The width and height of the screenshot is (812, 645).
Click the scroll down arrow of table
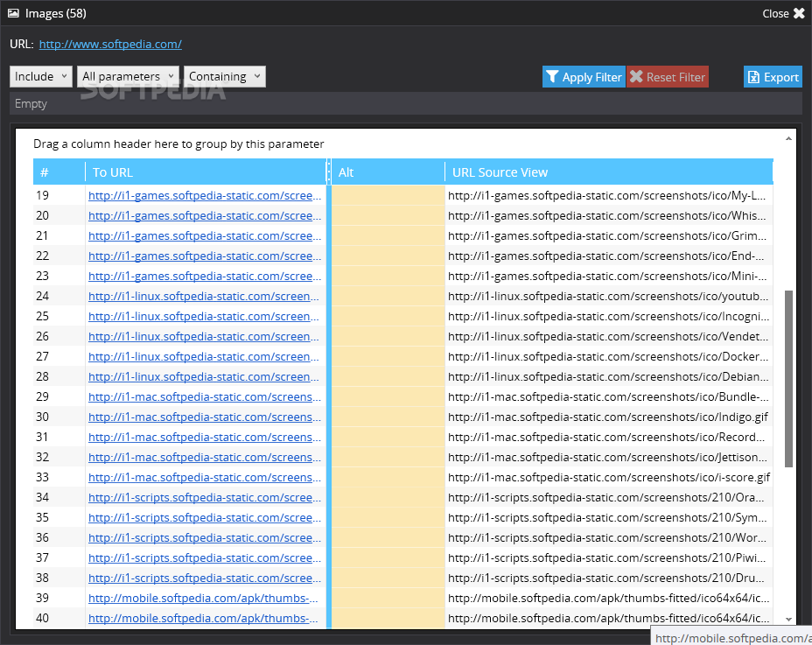tap(788, 619)
